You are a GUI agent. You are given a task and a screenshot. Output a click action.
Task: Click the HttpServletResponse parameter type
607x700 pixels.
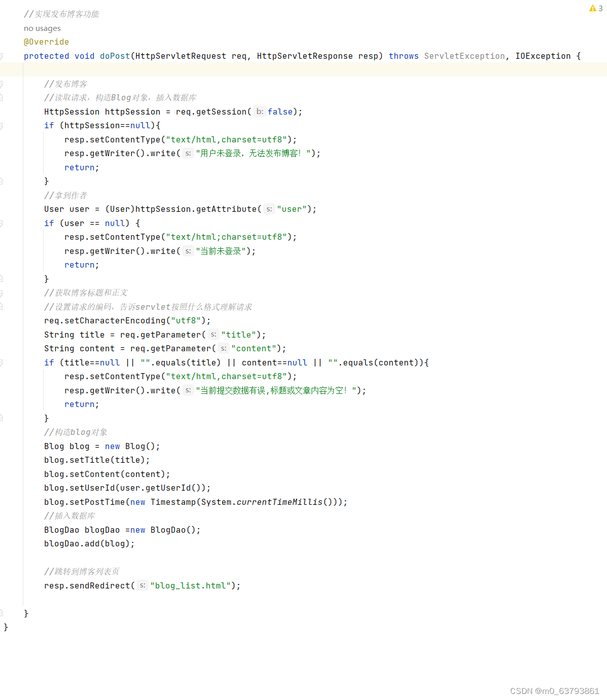click(x=305, y=56)
